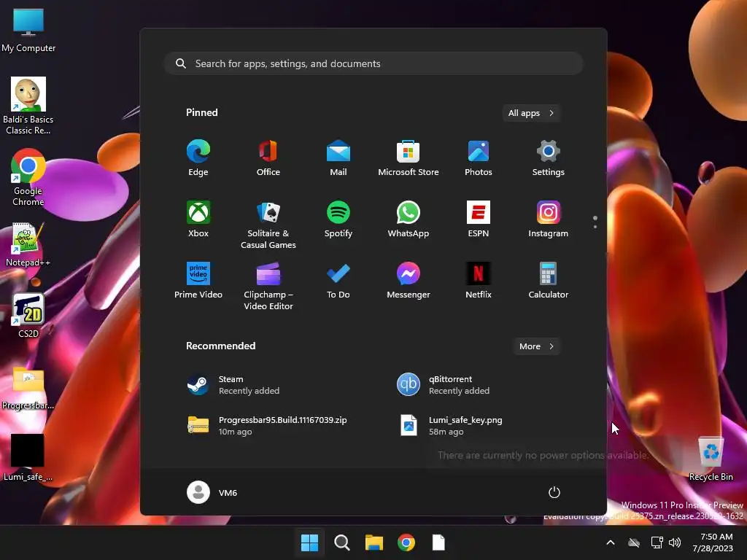747x560 pixels.
Task: Launch Office from pinned apps
Action: coord(268,158)
